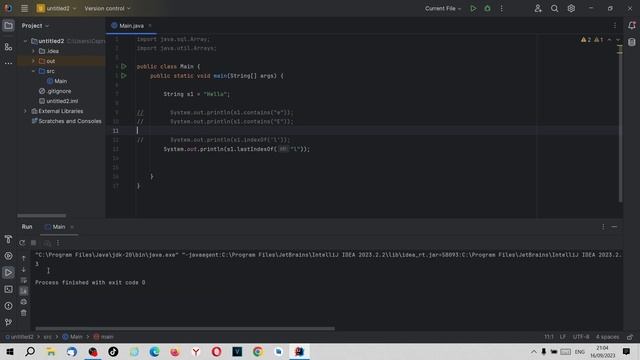The image size is (640, 360).
Task: Start debugging with the bug icon
Action: (487, 8)
